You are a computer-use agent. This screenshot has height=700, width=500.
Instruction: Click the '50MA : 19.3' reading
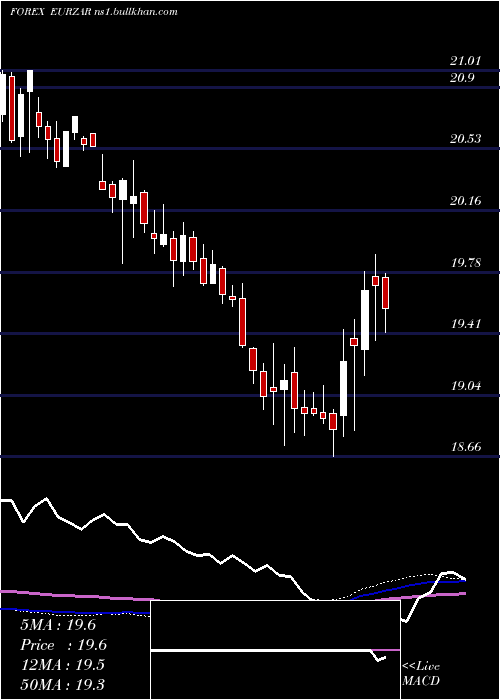point(63,685)
